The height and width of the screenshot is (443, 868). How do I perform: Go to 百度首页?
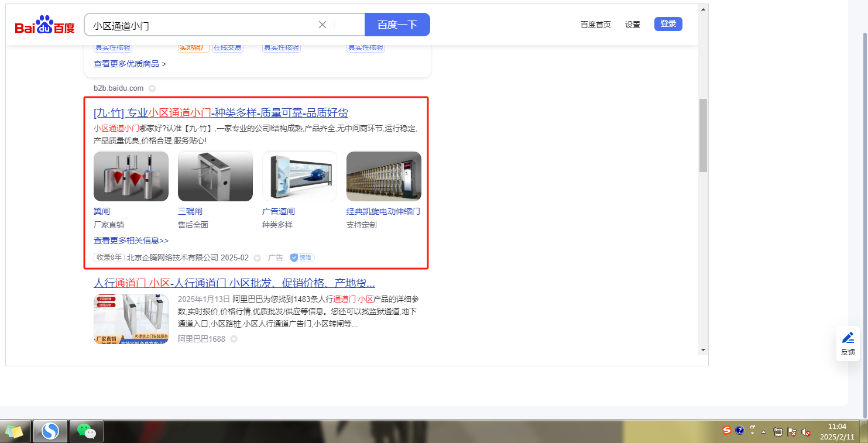pos(595,25)
